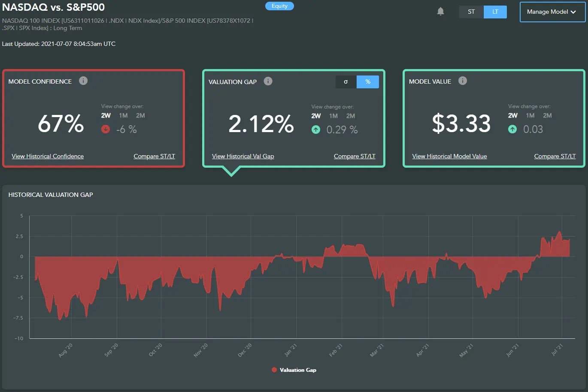The image size is (588, 392).
Task: Click Jan '21 on the chart axis
Action: [x=291, y=350]
